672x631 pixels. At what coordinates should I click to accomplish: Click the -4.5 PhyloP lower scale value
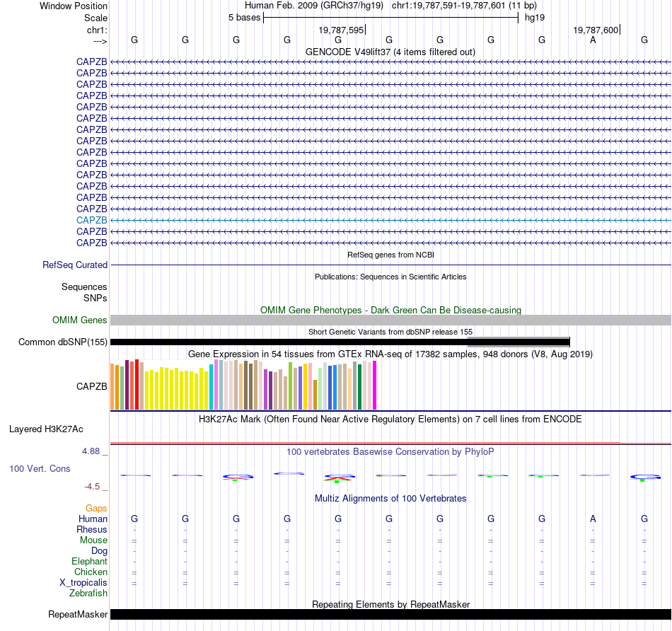92,487
